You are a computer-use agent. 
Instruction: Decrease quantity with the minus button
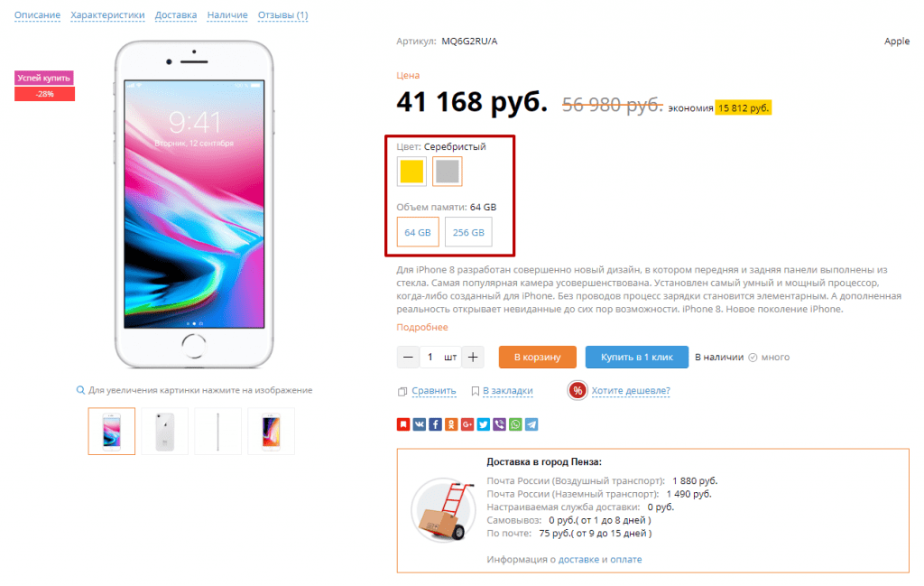tap(408, 358)
